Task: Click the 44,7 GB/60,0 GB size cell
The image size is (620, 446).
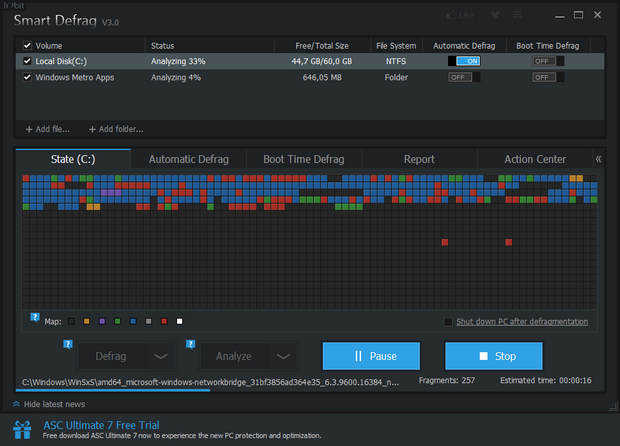Action: (x=322, y=61)
